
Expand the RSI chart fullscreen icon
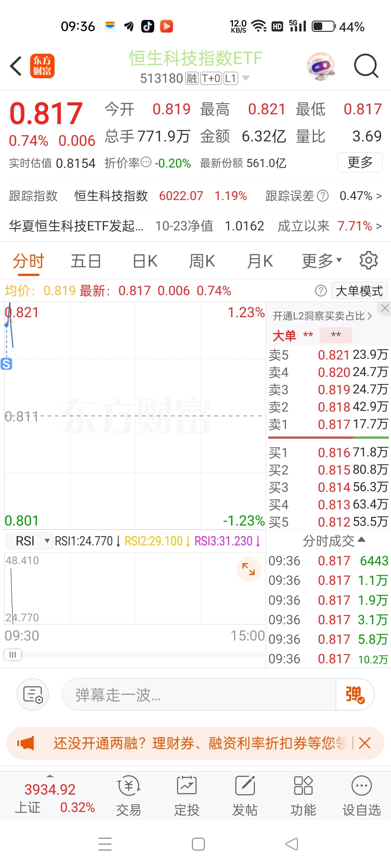248,569
